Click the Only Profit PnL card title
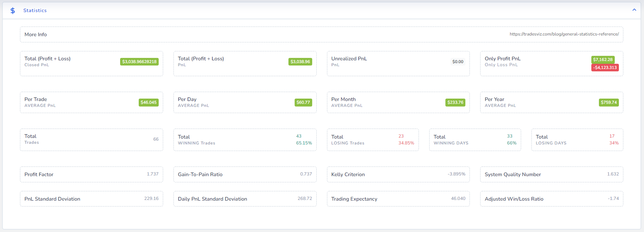The image size is (644, 232). pyautogui.click(x=503, y=59)
